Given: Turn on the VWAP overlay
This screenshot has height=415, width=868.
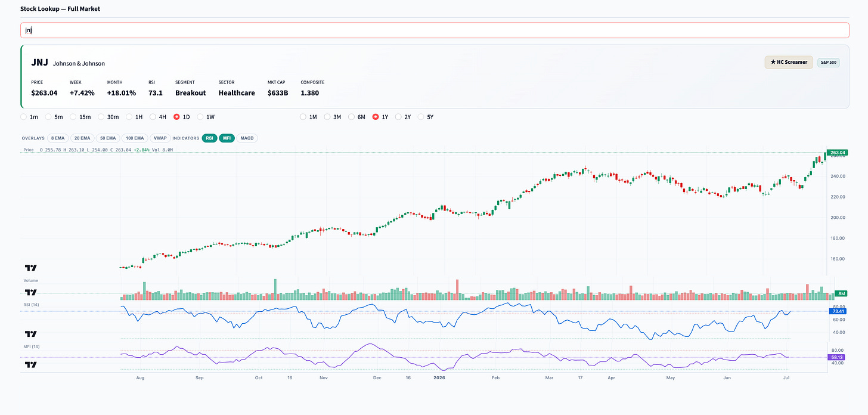Looking at the screenshot, I should (160, 138).
